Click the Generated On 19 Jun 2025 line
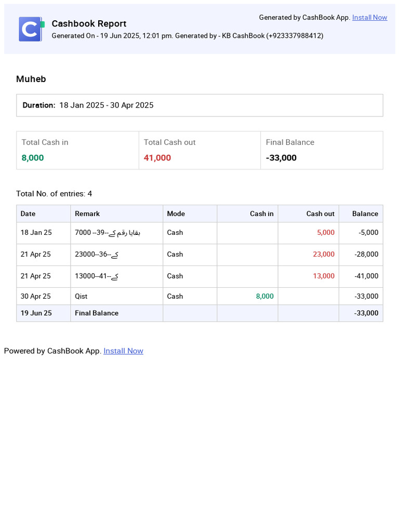The height and width of the screenshot is (532, 399). coord(187,36)
